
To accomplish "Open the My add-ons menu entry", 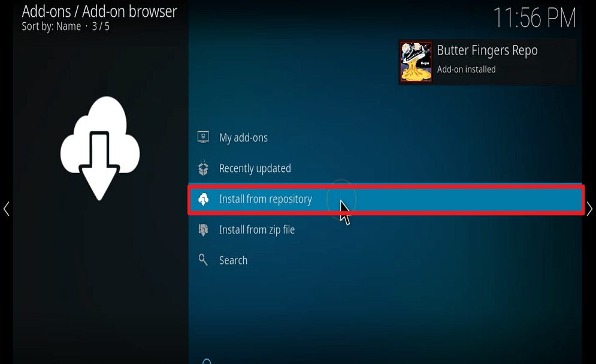I will [385, 138].
